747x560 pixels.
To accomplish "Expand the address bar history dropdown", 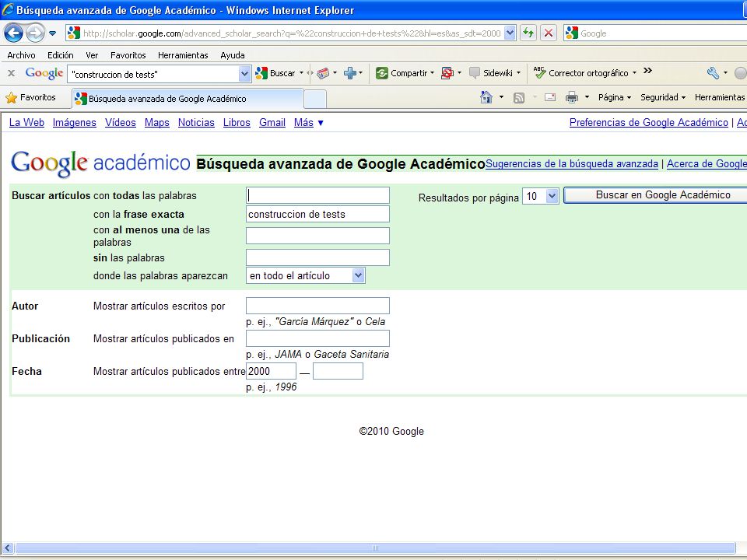I will (x=510, y=33).
